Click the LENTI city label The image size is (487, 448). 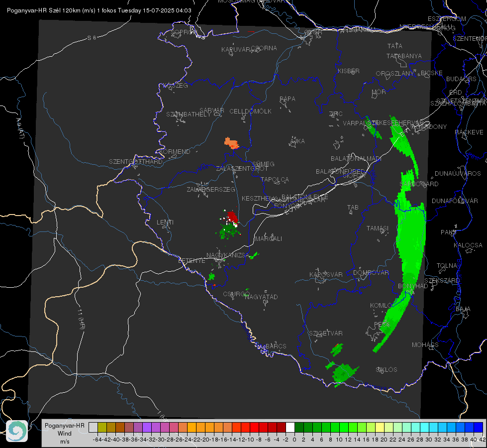(165, 223)
